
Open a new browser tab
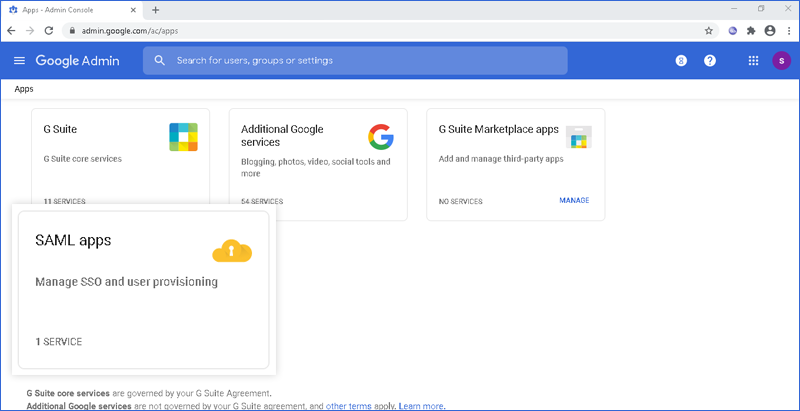pyautogui.click(x=155, y=9)
